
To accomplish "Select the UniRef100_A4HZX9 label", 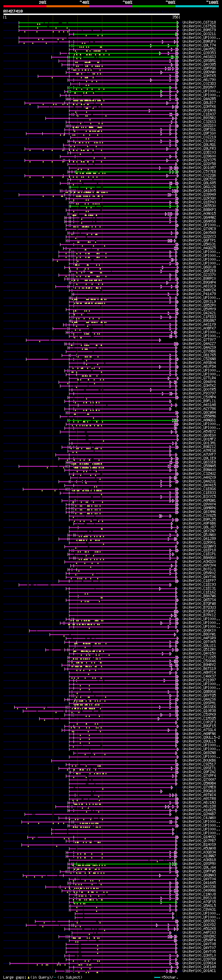I will [199, 477].
